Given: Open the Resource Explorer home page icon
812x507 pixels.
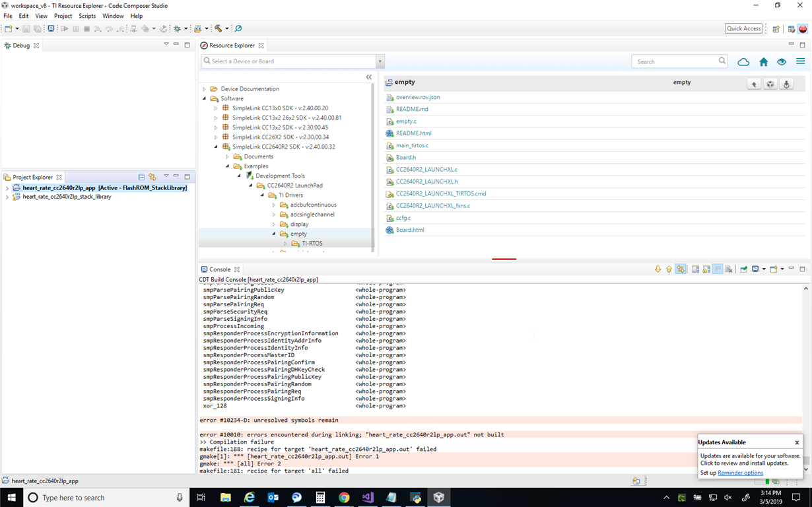Looking at the screenshot, I should (x=764, y=61).
